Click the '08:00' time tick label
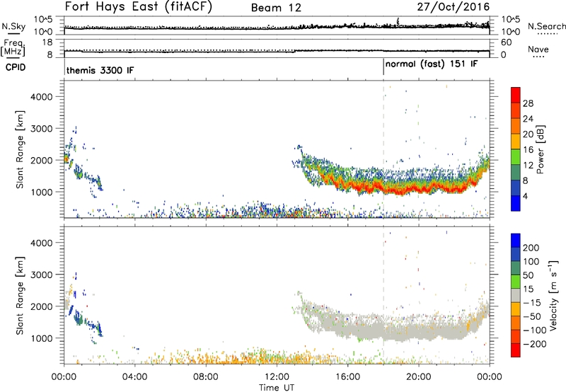The image size is (566, 392). (206, 376)
